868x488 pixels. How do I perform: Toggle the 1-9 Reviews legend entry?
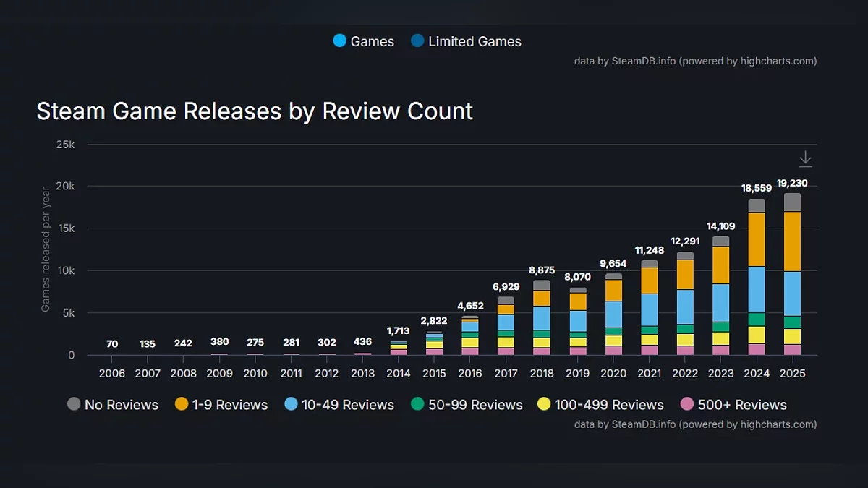coord(221,405)
